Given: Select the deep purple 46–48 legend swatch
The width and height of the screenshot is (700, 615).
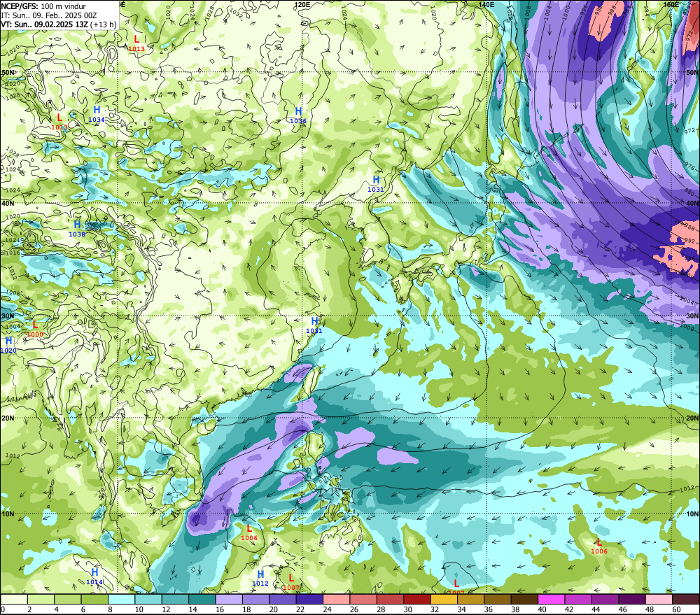Looking at the screenshot, I should [631, 599].
